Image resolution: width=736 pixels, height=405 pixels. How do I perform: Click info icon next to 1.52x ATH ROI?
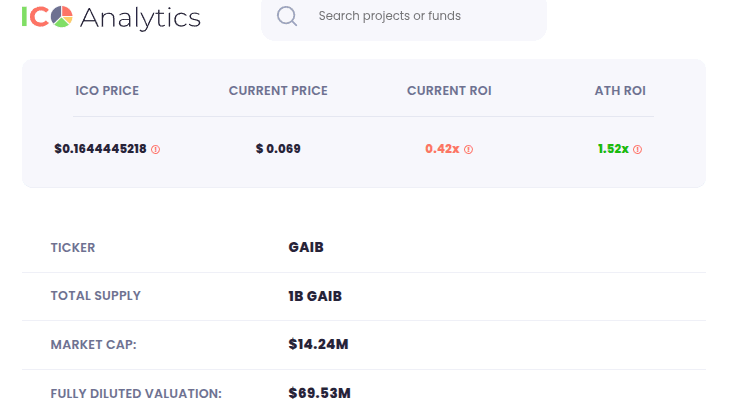[638, 149]
